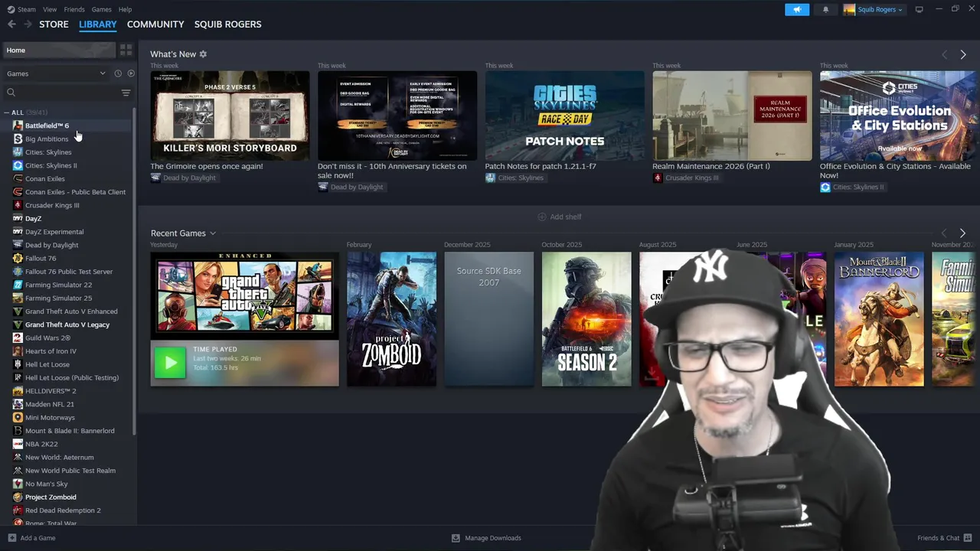The height and width of the screenshot is (551, 980).
Task: Open recent activity clock filter icon
Action: [118, 73]
